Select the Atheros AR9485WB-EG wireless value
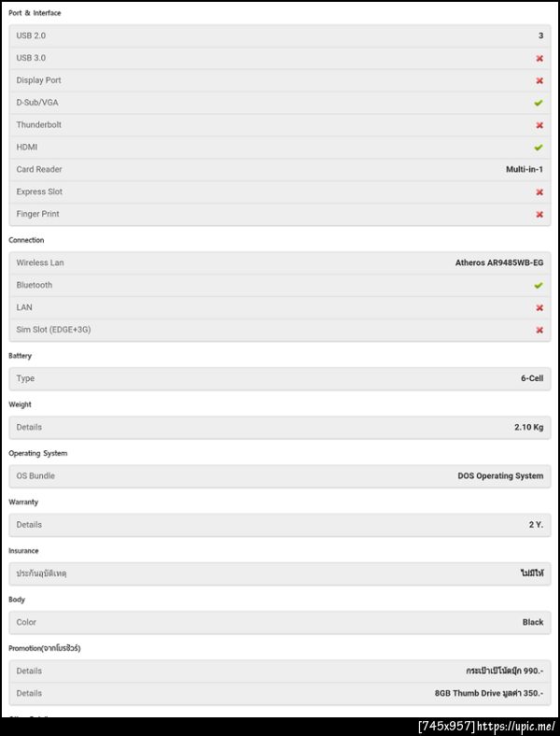Screen dimensions: 560x736 click(x=498, y=263)
